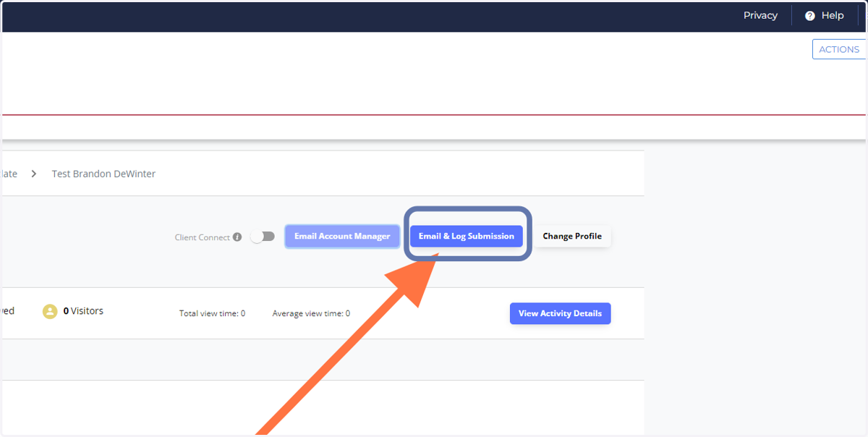
Task: Click the Change Profile button
Action: [572, 237]
